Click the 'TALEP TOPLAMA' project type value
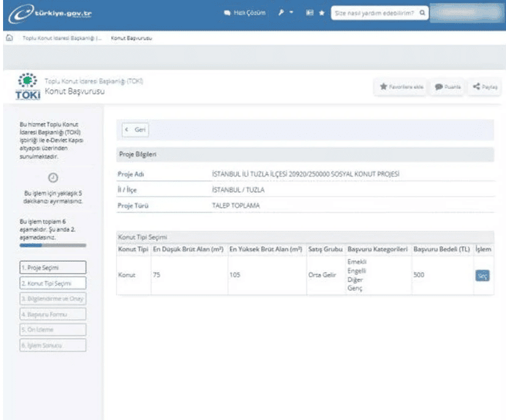This screenshot has width=506, height=420. click(x=236, y=206)
